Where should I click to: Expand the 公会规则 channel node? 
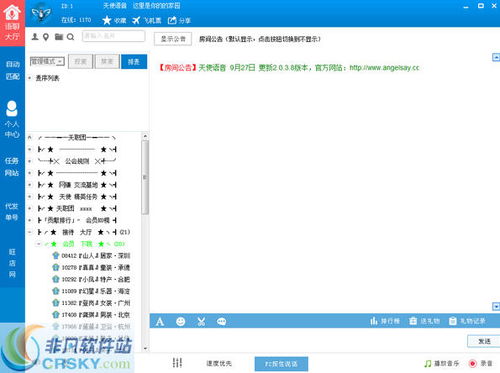[x=30, y=161]
